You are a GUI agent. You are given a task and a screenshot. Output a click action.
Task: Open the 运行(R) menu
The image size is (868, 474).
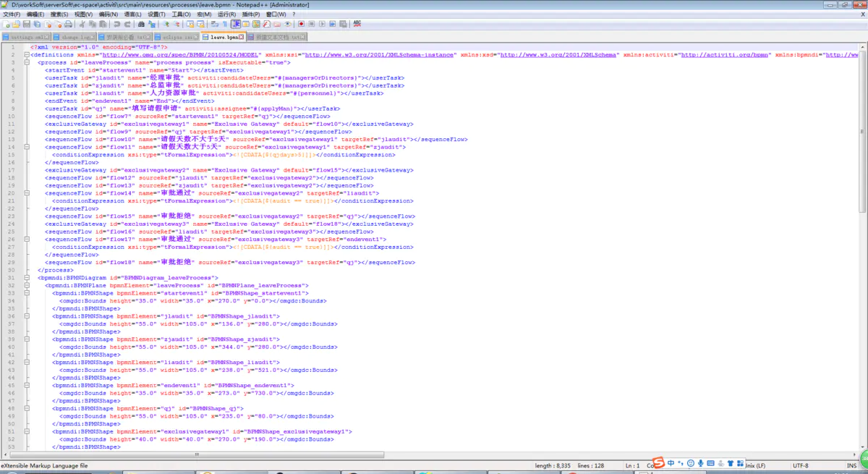pos(226,14)
